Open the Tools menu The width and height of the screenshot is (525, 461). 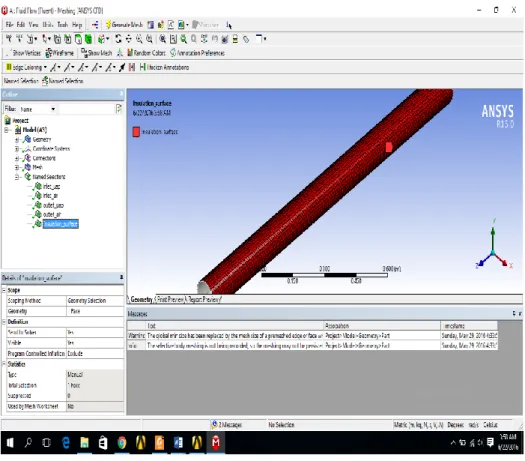coord(63,25)
